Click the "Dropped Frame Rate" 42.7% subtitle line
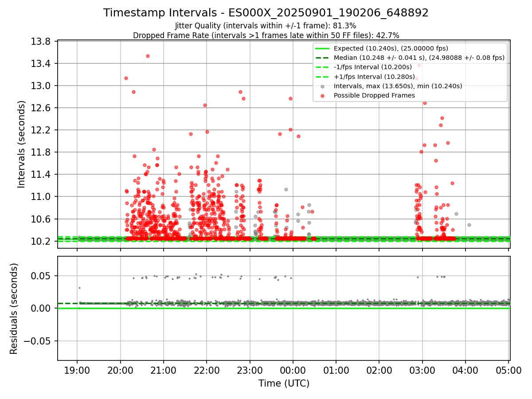532x399 pixels. [266, 35]
